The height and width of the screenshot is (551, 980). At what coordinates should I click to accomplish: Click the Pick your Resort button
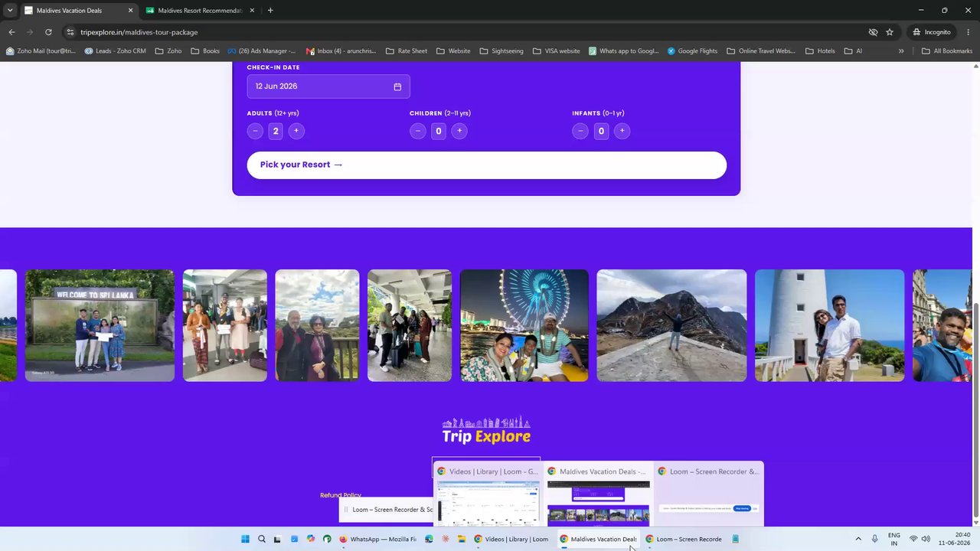pos(486,165)
